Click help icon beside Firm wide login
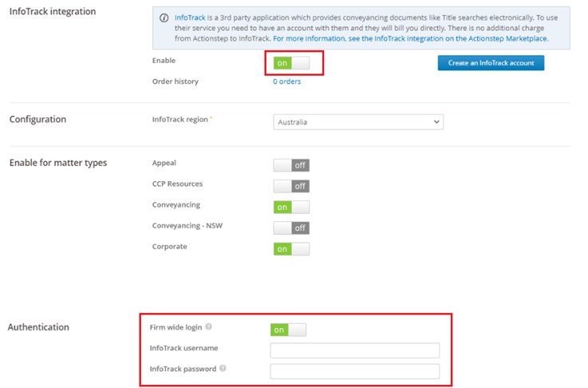 [x=209, y=327]
